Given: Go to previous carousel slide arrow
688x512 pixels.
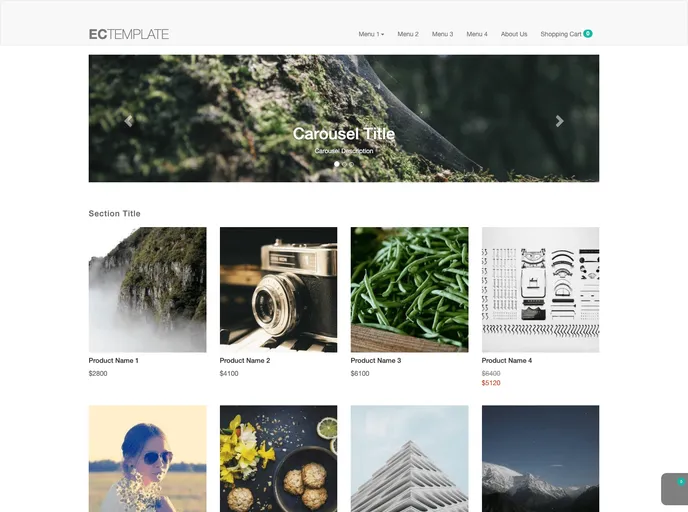Looking at the screenshot, I should 128,121.
